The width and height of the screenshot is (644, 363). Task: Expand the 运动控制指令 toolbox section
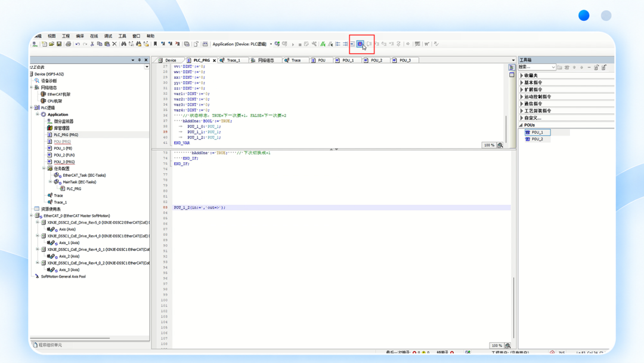pos(522,97)
